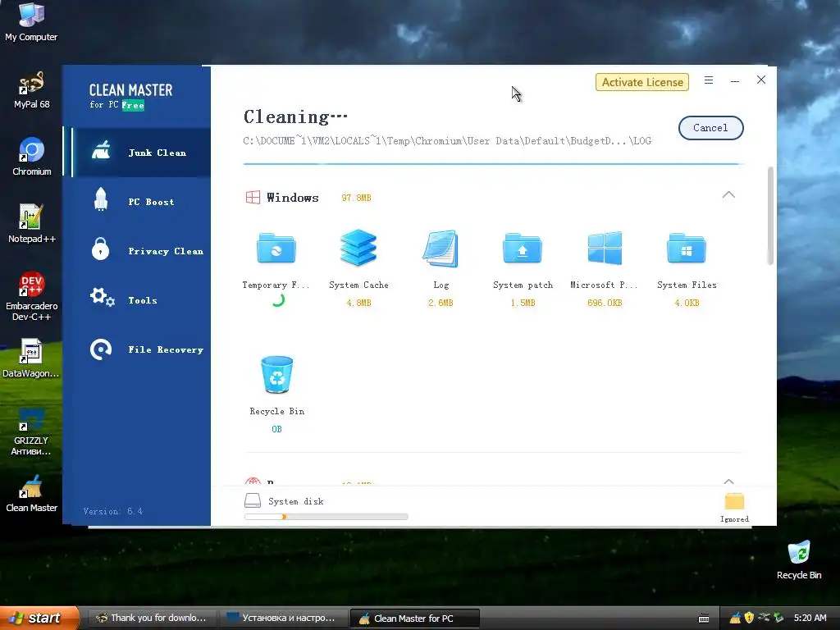Click the Log 2.6MB size value

pos(441,303)
